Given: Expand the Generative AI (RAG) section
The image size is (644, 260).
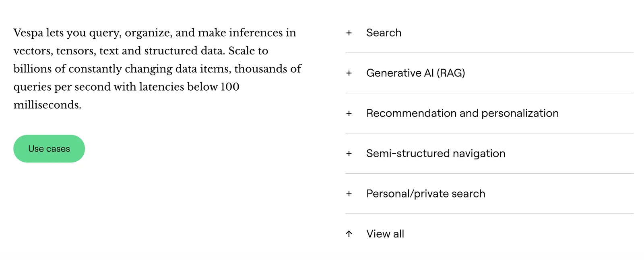Looking at the screenshot, I should click(x=415, y=73).
